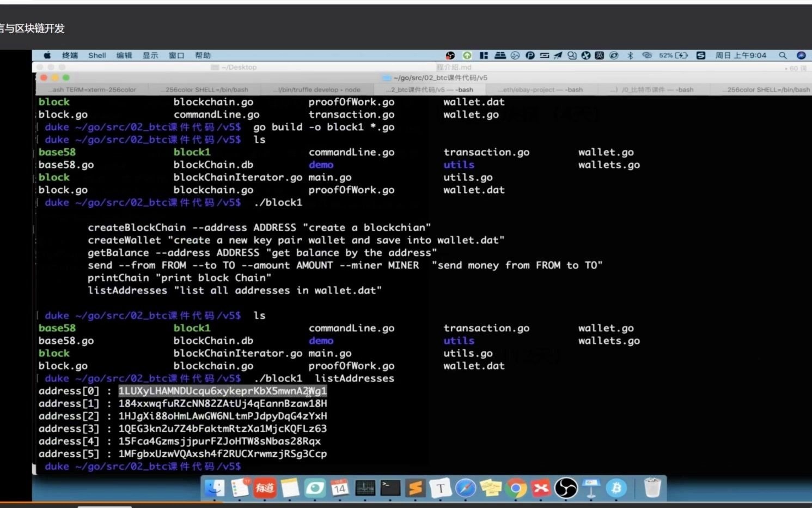Switch to the 0_比特币课件 bash tab
Viewport: 812px width, 508px height.
[x=652, y=89]
